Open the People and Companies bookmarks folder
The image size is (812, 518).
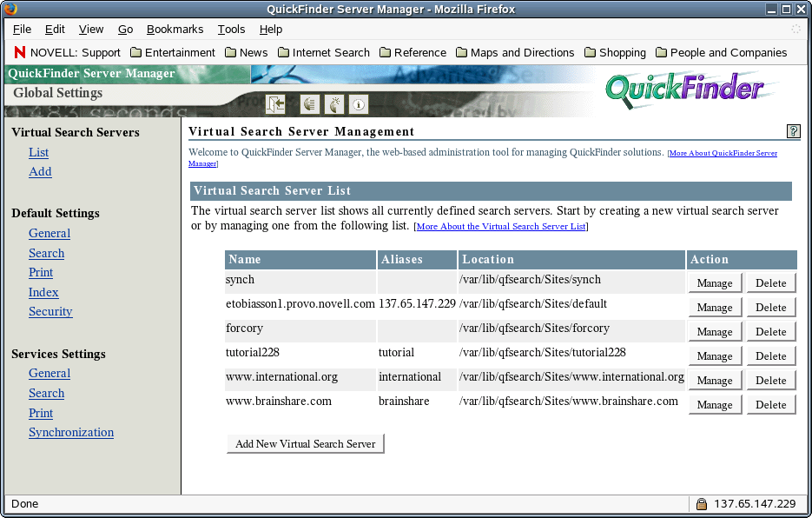click(722, 52)
